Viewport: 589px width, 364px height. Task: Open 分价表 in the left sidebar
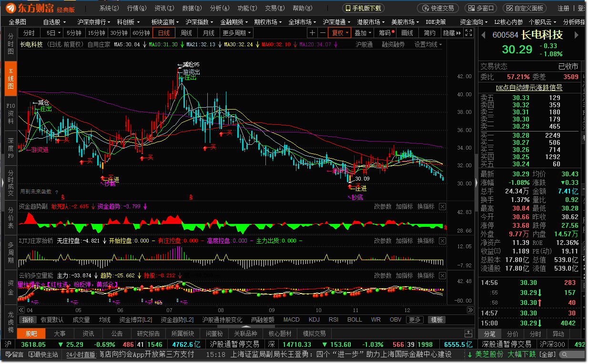pos(10,217)
